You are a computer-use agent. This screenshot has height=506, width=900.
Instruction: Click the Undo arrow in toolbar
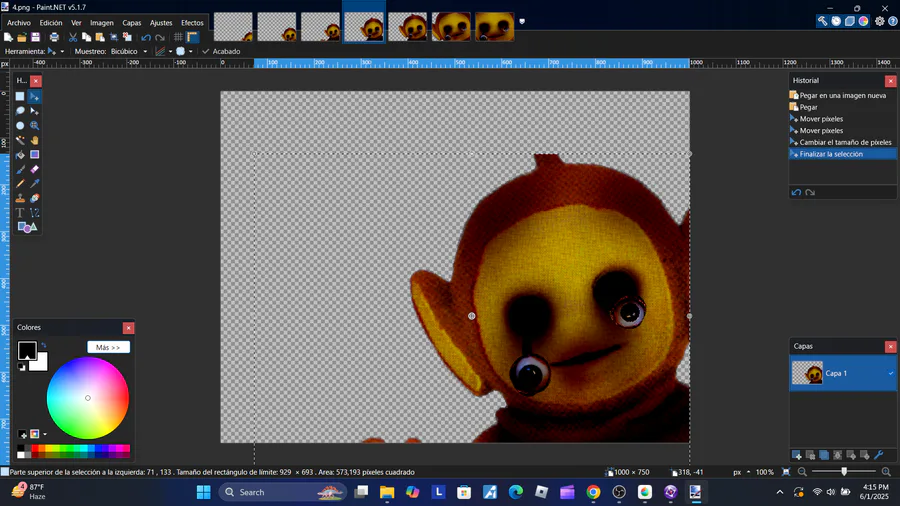(146, 37)
